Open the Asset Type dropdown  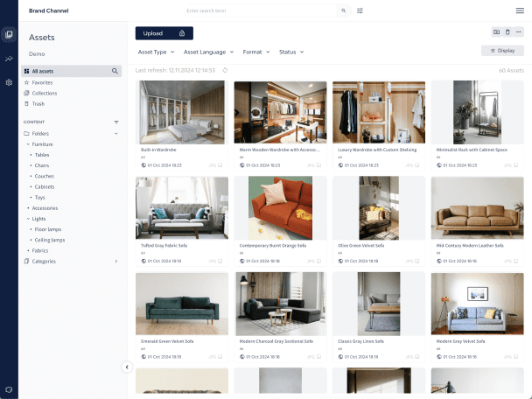156,52
